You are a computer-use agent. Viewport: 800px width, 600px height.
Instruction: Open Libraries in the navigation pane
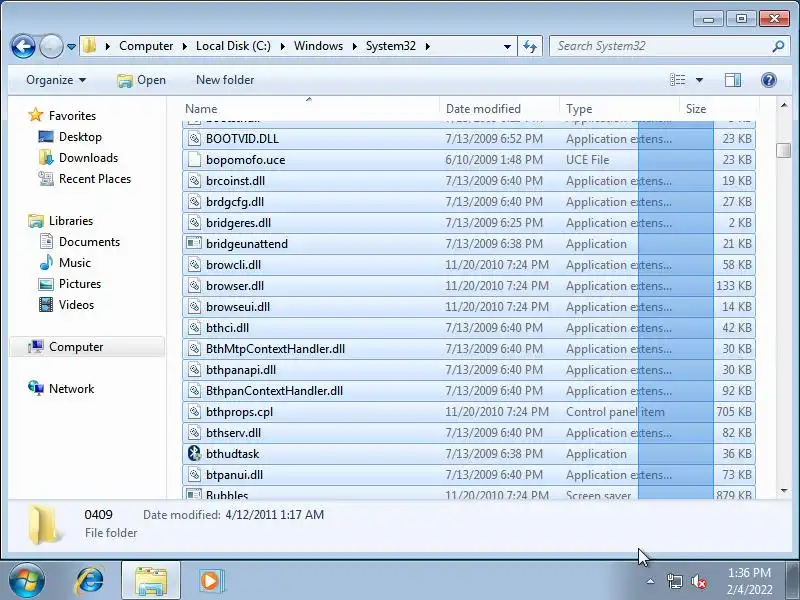coord(71,221)
